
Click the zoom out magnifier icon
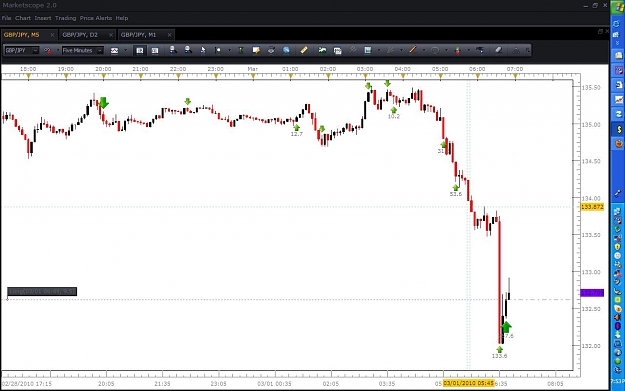[188, 50]
